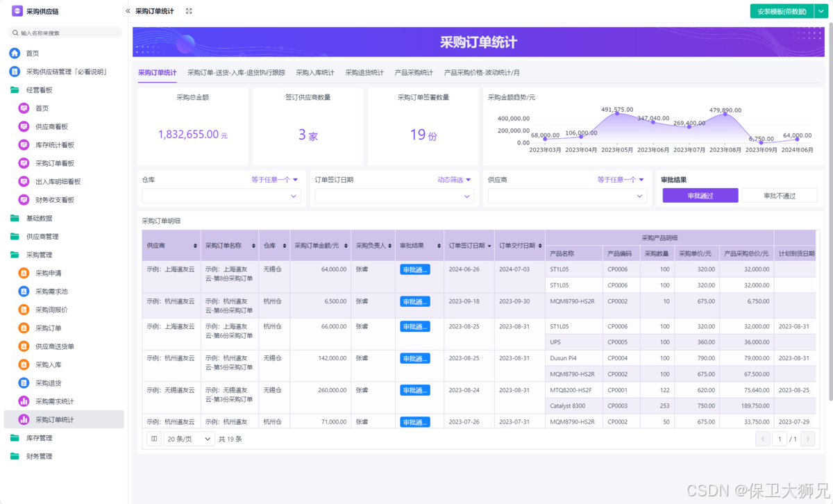The width and height of the screenshot is (833, 504).
Task: Select 审批不通过 filter option
Action: [779, 196]
